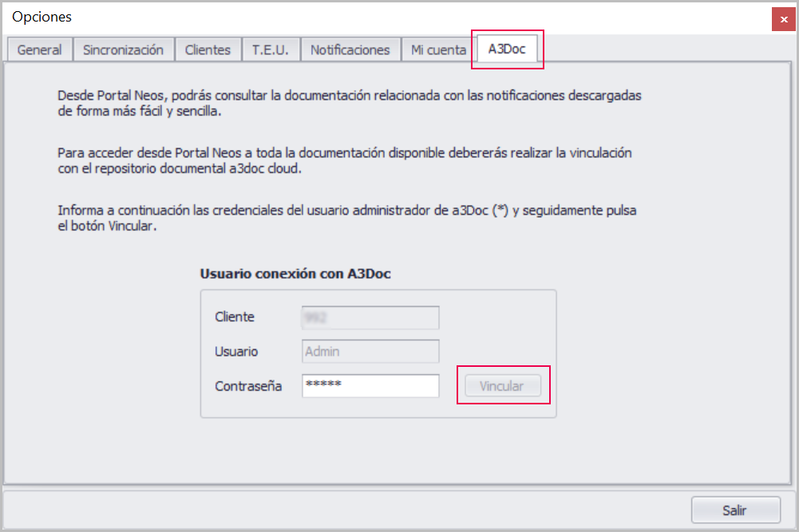Focus the Contraseña password field

[x=370, y=386]
